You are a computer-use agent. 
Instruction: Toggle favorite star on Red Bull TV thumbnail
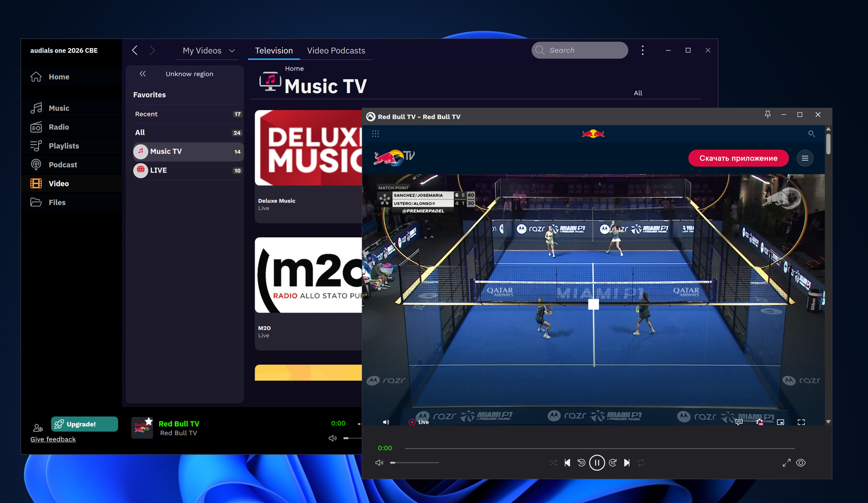[149, 421]
